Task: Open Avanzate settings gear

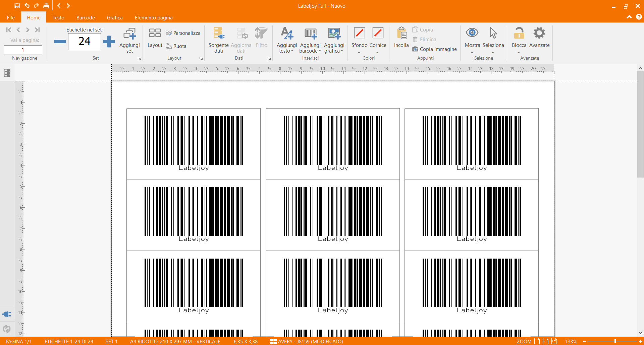Action: pos(539,38)
